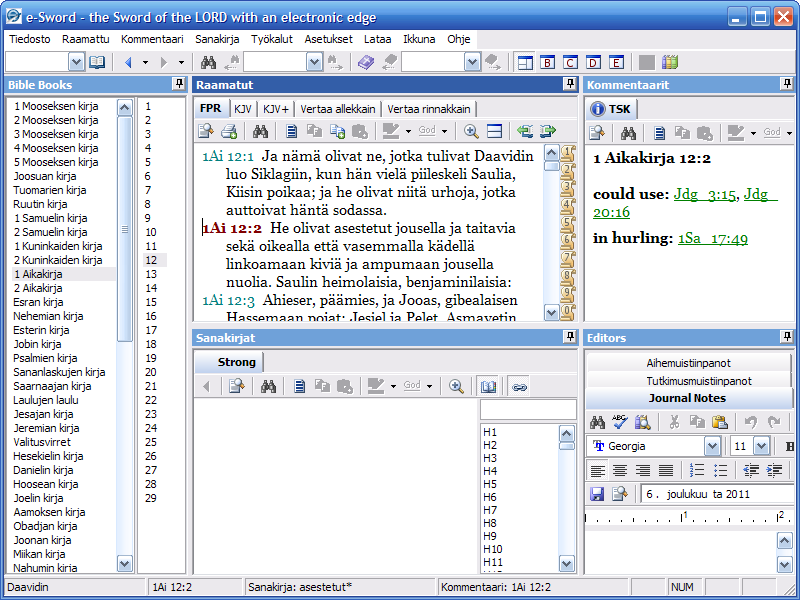Open the Bible search binoculars in main toolbar
Image resolution: width=800 pixels, height=600 pixels.
click(208, 63)
